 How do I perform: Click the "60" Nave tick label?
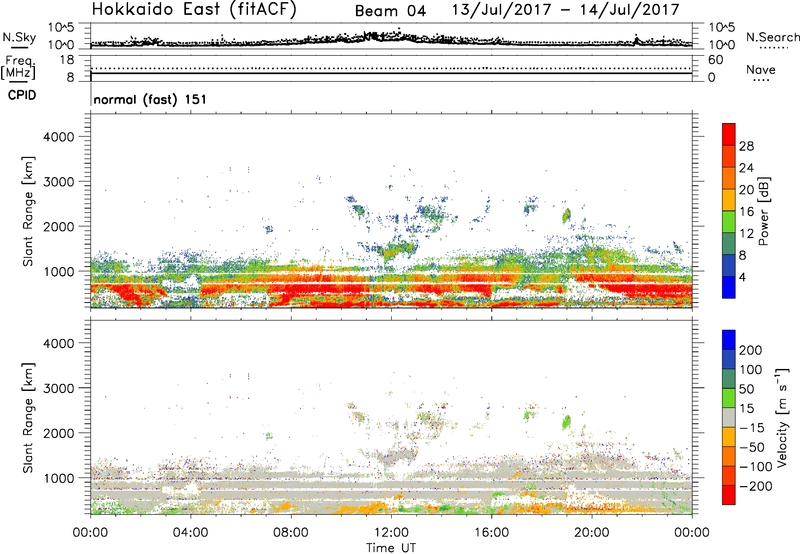[716, 60]
